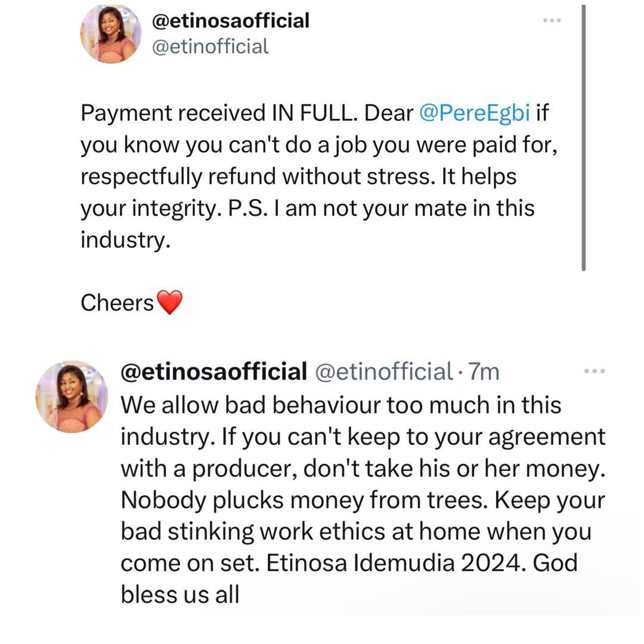
Task: Click the red heart emoji after Cheers
Action: [169, 302]
